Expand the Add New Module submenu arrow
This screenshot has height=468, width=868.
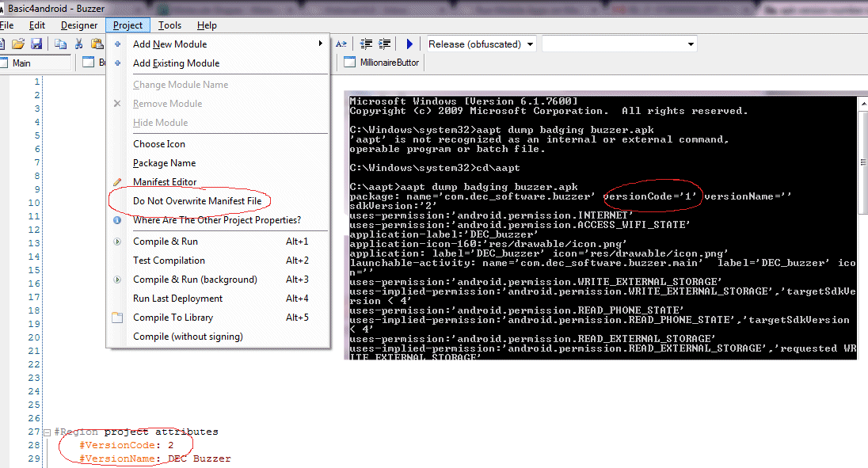(321, 44)
